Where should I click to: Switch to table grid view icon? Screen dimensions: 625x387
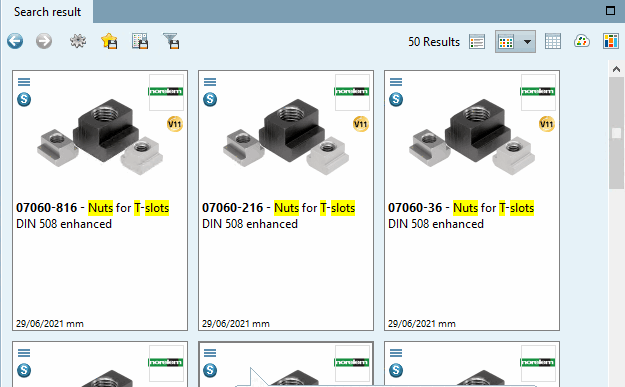tap(552, 41)
